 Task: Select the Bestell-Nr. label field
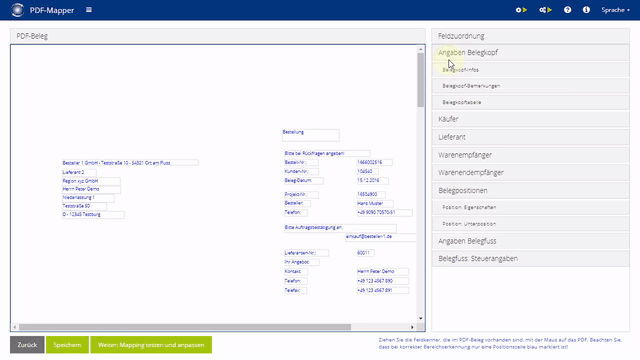click(x=301, y=162)
